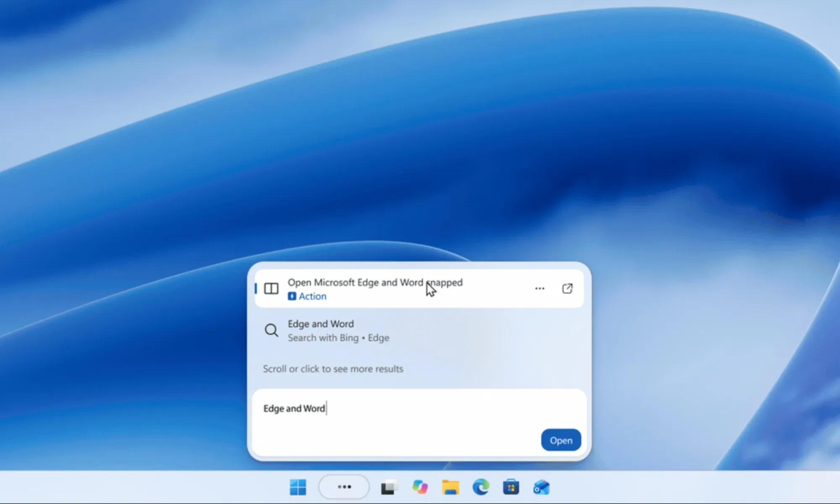Click the open-in-new-window icon on action result
Image resolution: width=840 pixels, height=504 pixels.
(x=567, y=289)
